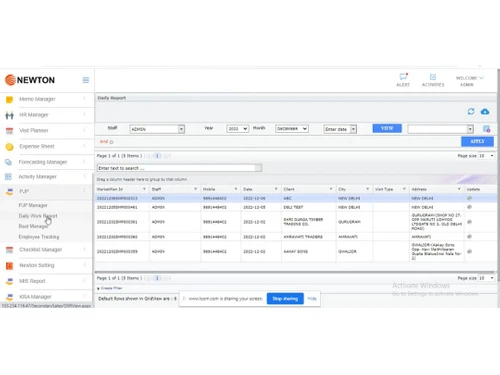
Task: Click the APPLY button
Action: point(477,142)
